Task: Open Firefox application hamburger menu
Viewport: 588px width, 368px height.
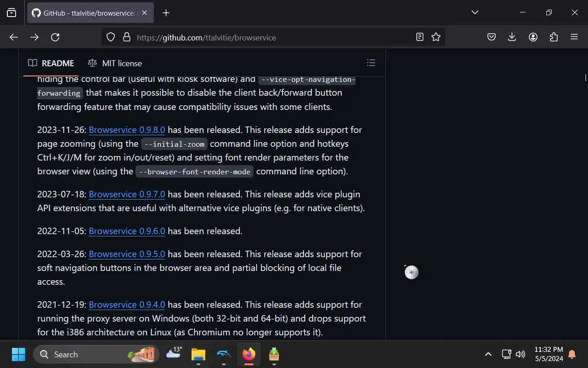Action: [574, 37]
